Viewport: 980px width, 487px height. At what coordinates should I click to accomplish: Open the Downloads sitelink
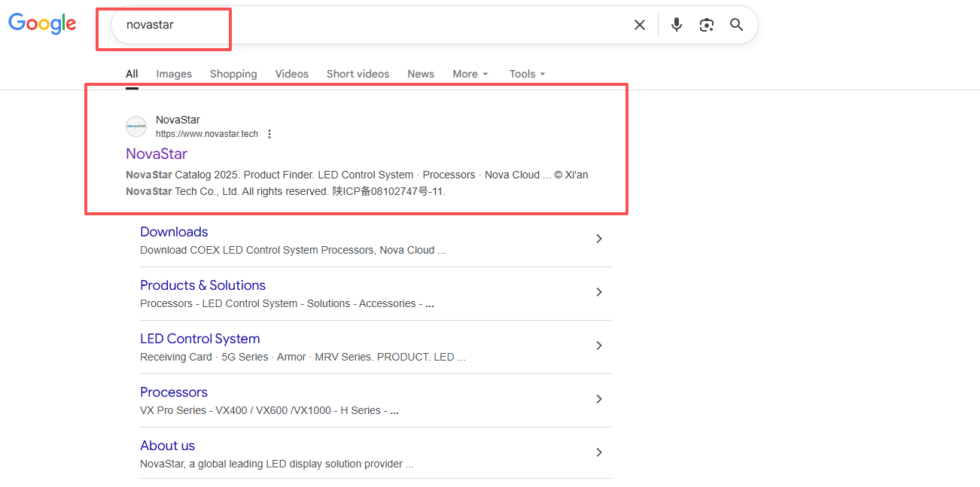point(174,232)
